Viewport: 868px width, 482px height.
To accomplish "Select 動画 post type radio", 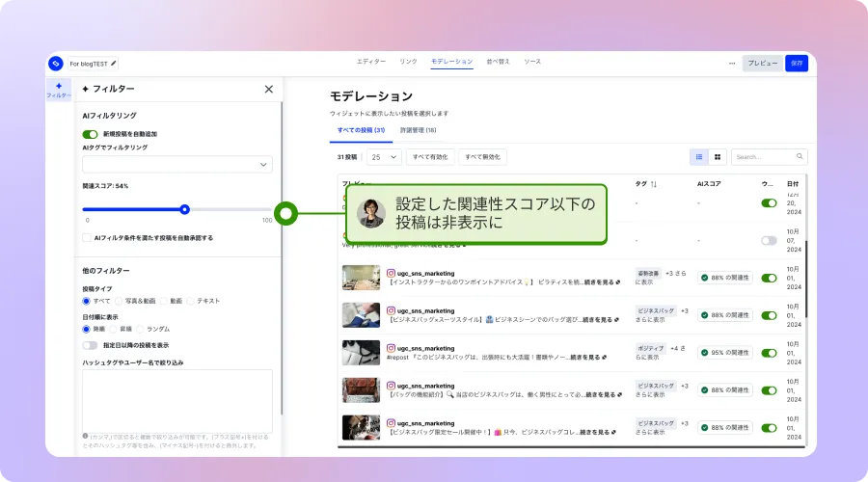I will click(x=163, y=301).
